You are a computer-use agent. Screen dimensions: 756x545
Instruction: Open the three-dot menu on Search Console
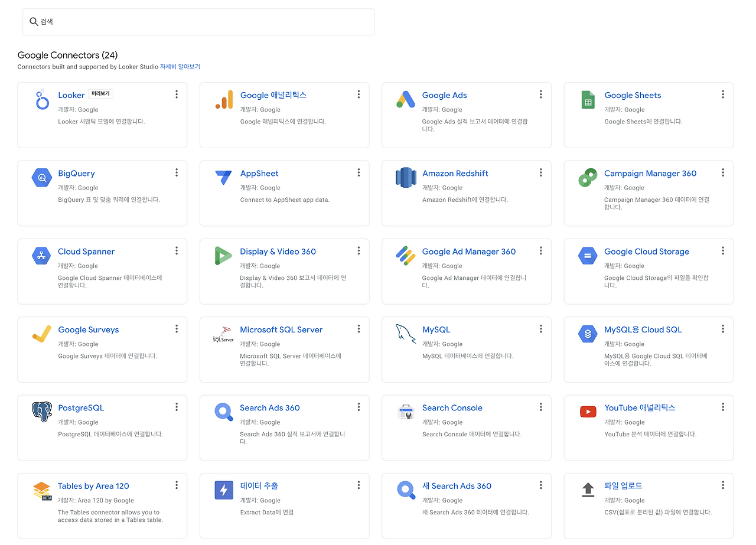540,407
